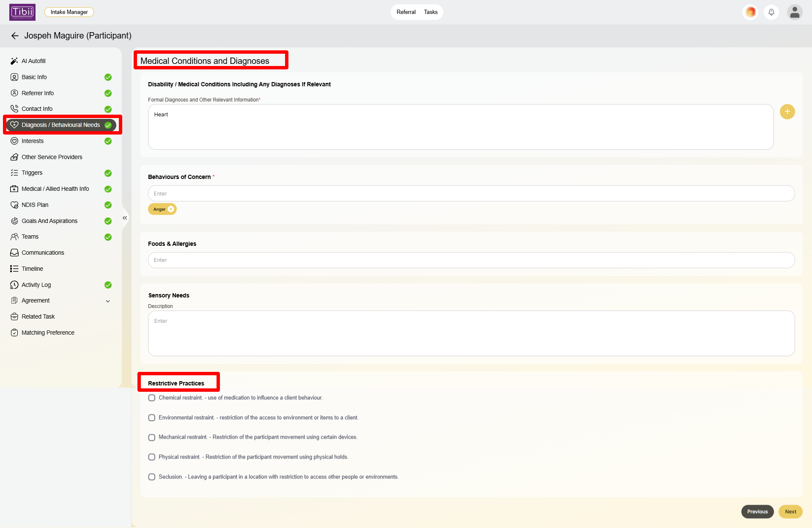Click the back arrow next to the participant name
This screenshot has height=528, width=812.
[15, 36]
